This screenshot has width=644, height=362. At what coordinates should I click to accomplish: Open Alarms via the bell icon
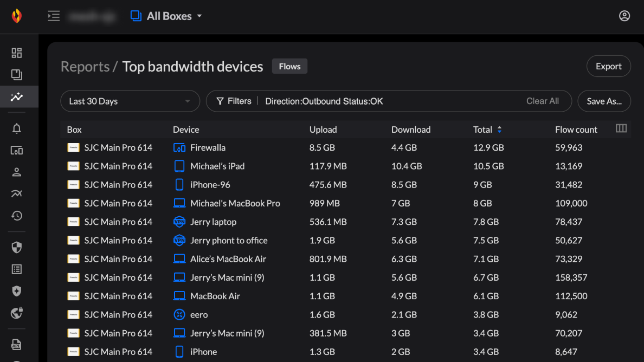16,128
